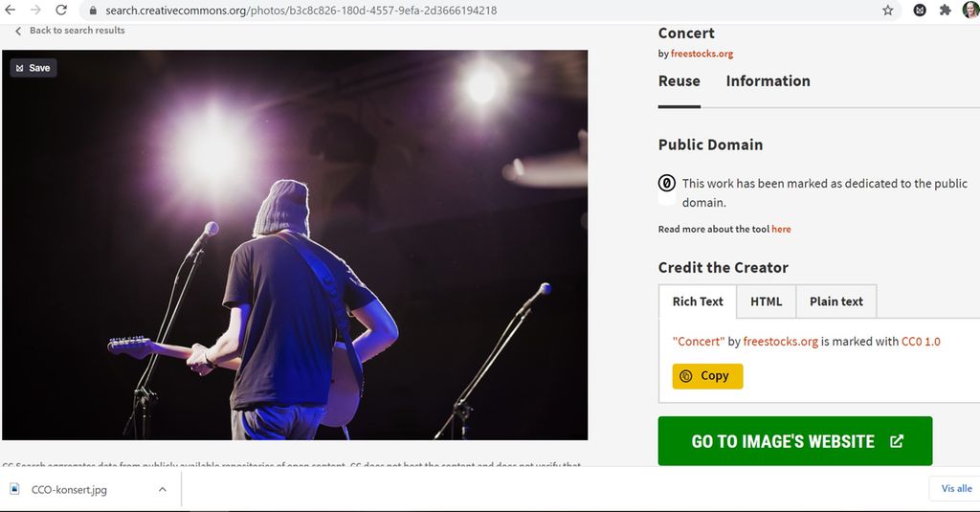980x512 pixels.
Task: Bookmark this page with the star icon
Action: click(x=888, y=11)
